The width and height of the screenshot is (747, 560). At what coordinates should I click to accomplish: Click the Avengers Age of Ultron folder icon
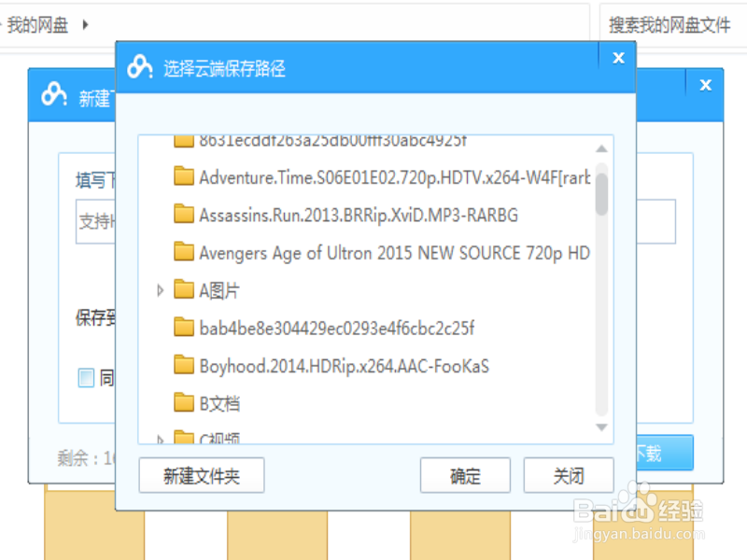click(184, 252)
